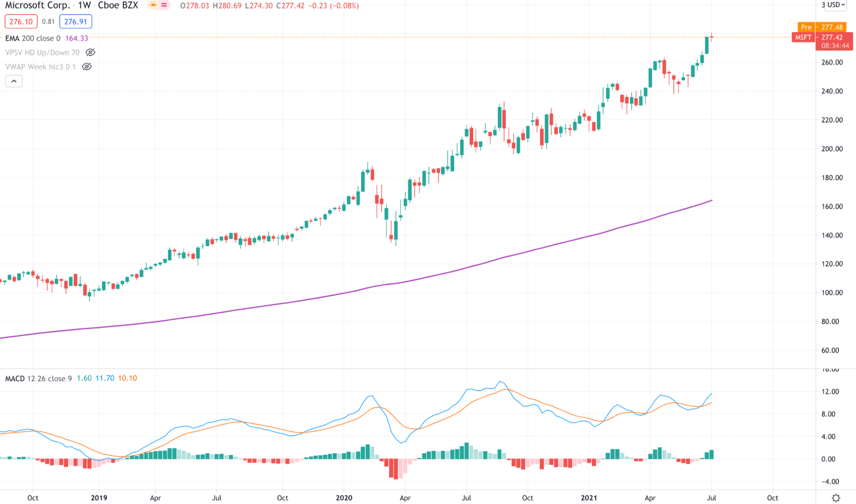Screen dimensions: 856x504
Task: Collapse the indicator legend with the chevron
Action: [x=14, y=81]
